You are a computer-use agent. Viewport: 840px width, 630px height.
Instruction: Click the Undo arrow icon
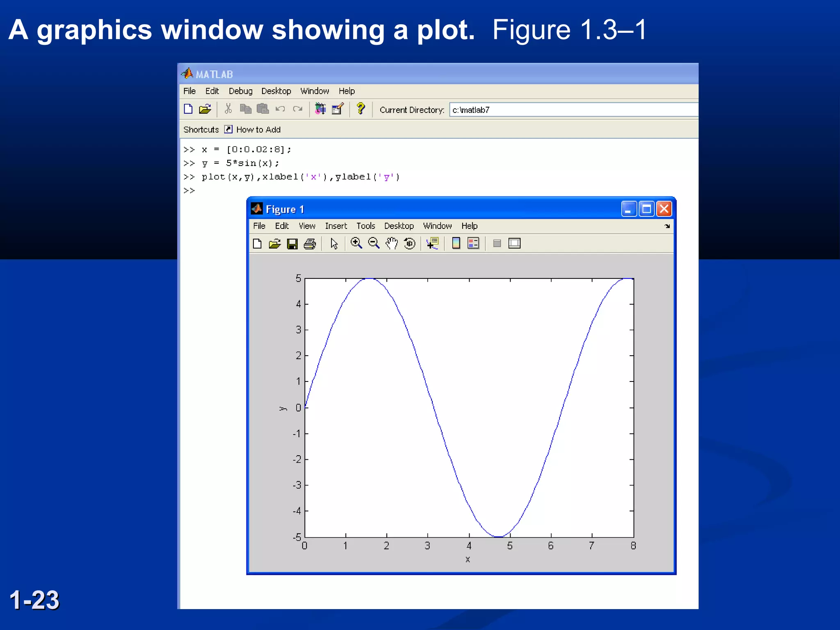[280, 109]
